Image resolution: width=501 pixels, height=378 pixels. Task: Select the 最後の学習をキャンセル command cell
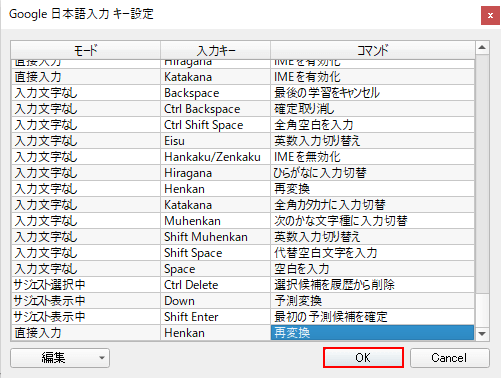tap(372, 93)
